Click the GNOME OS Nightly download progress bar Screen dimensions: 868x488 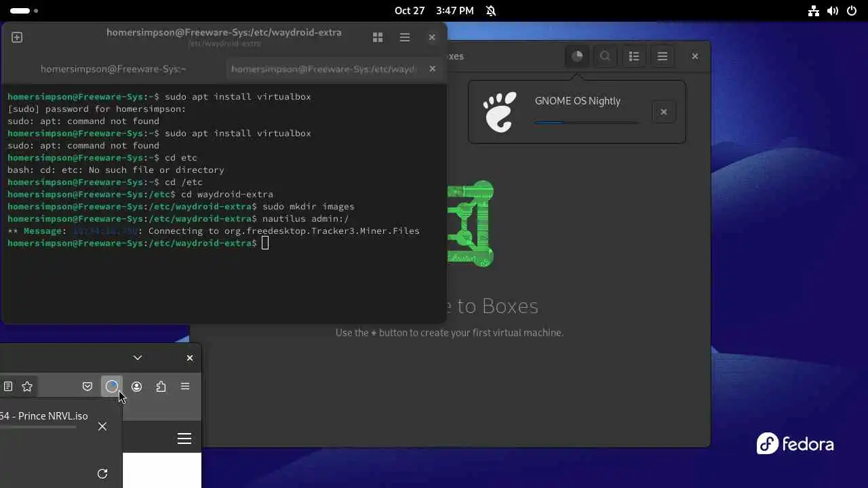pyautogui.click(x=587, y=123)
